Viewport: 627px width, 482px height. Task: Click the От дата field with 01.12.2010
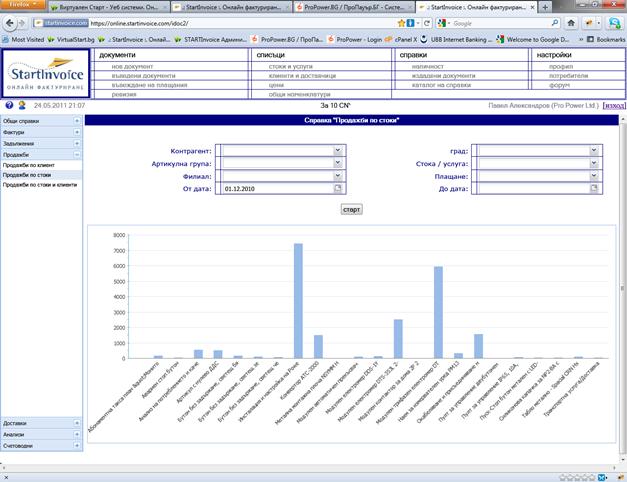tap(278, 188)
